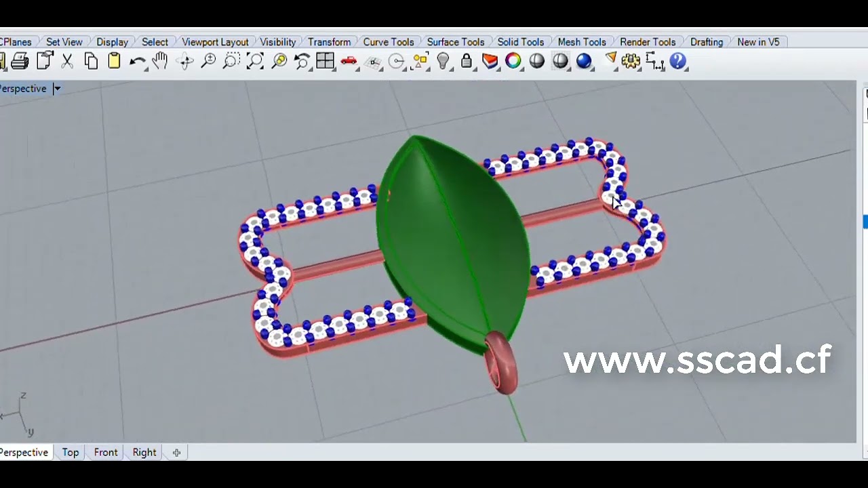Viewport: 868px width, 488px height.
Task: Open Document Properties icon in toolbar
Action: (x=44, y=61)
